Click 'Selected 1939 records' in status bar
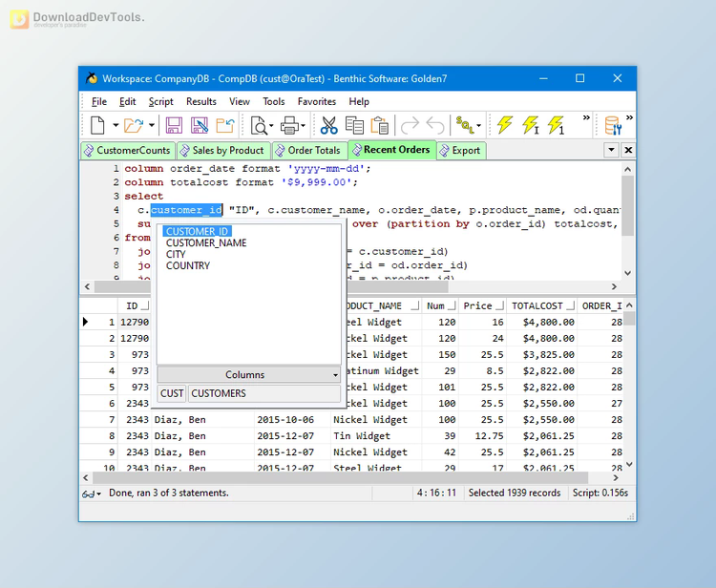The image size is (716, 588). 515,493
